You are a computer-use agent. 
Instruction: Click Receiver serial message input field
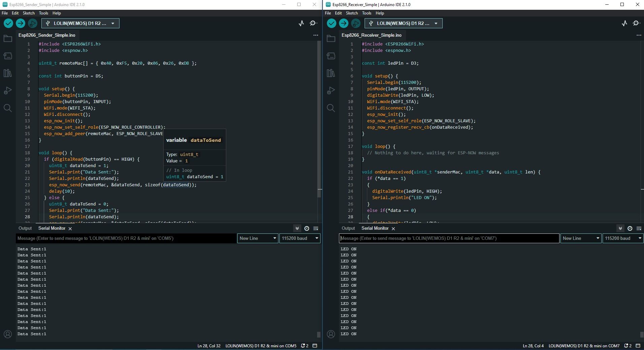coord(449,238)
